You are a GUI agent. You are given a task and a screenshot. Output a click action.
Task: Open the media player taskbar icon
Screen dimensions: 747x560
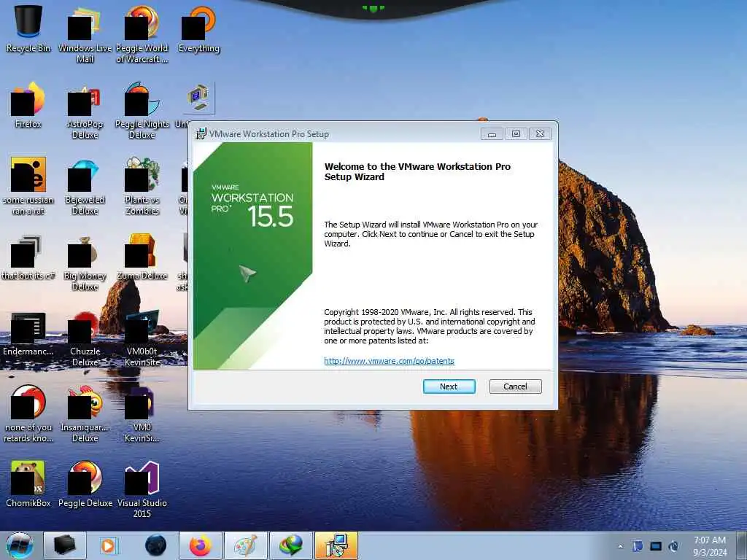pos(108,545)
